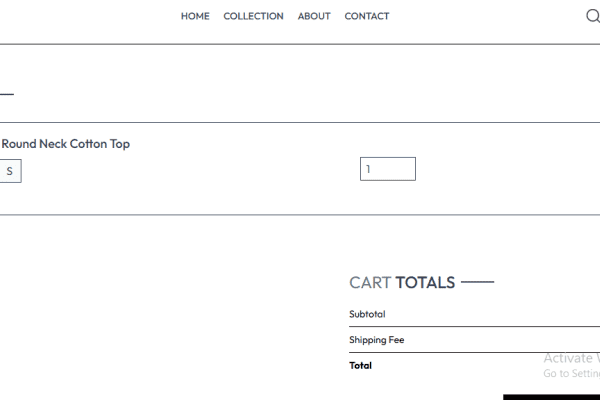Click the search magnifier icon

593,16
